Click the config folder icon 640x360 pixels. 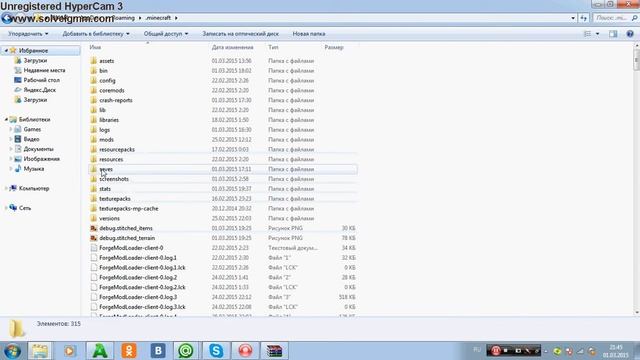(x=93, y=80)
